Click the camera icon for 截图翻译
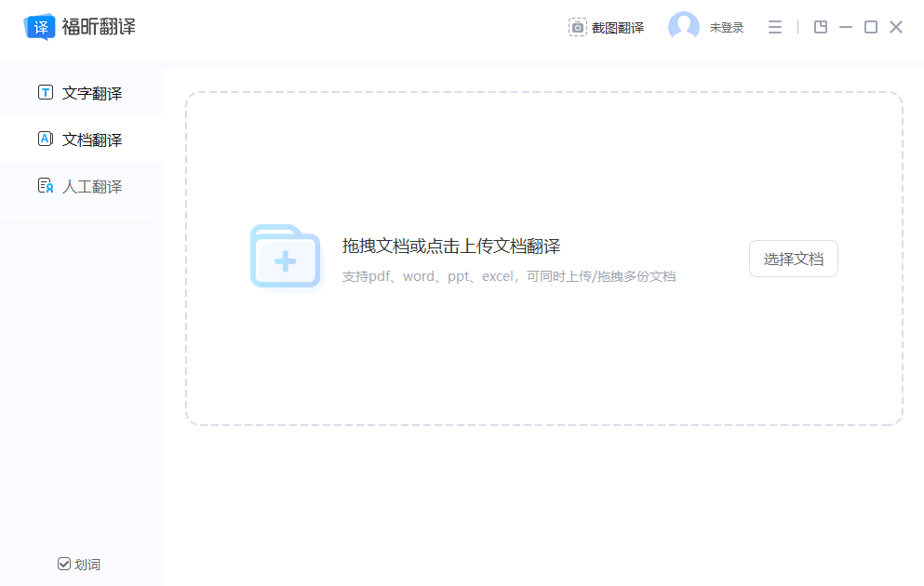Image resolution: width=924 pixels, height=586 pixels. pos(577,27)
